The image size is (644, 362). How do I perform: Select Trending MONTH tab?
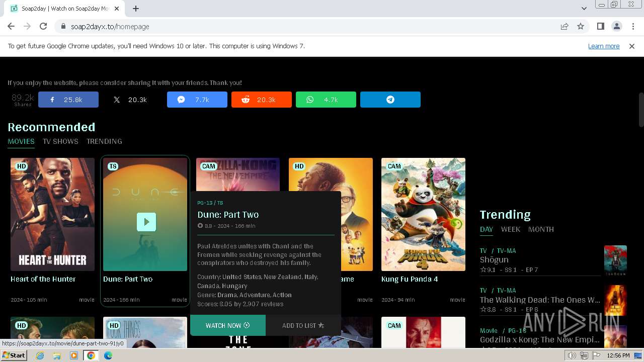click(x=541, y=229)
